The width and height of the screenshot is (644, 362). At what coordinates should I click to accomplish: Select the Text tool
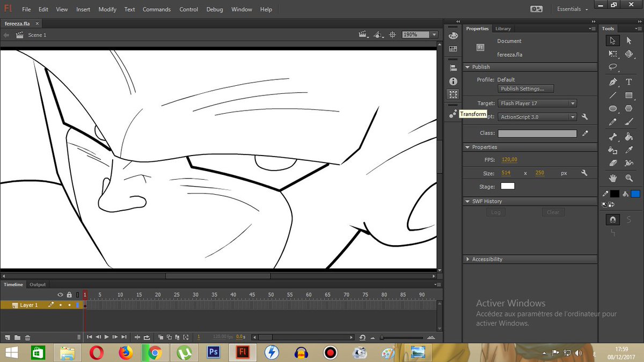pos(629,82)
